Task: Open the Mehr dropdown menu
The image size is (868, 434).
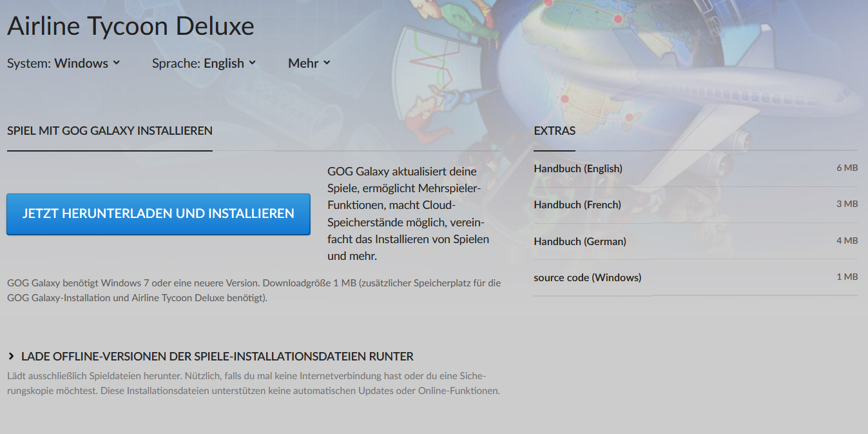Action: pos(309,63)
